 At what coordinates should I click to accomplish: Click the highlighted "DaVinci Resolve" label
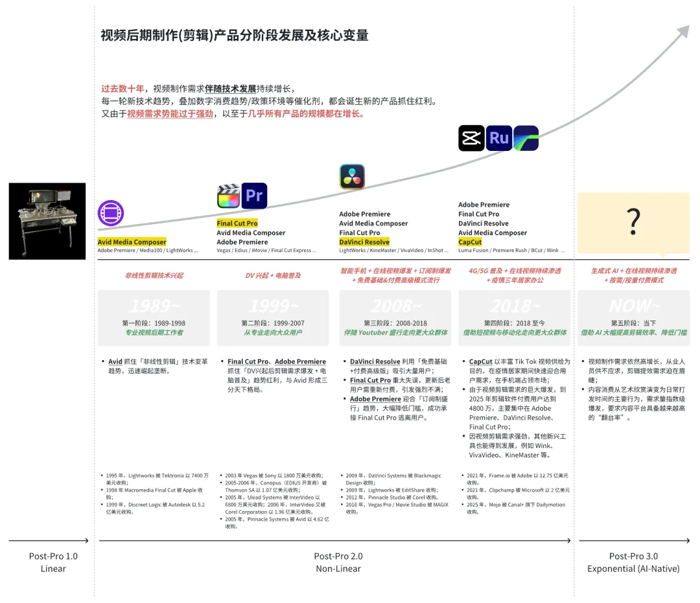(364, 242)
